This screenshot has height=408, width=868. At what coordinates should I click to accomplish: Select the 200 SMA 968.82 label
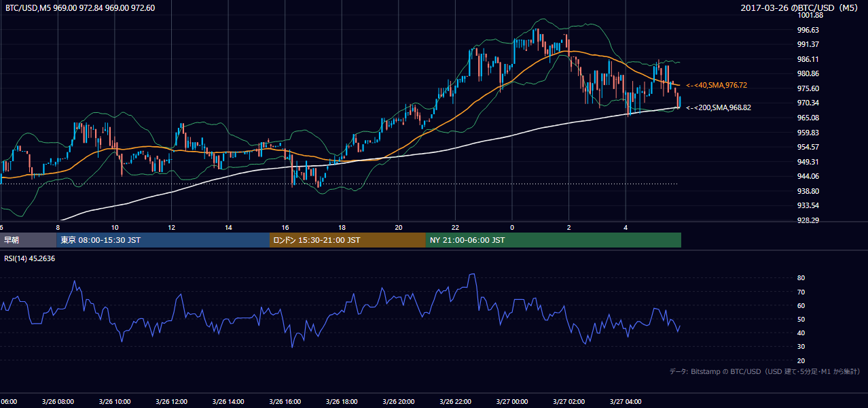[x=719, y=107]
